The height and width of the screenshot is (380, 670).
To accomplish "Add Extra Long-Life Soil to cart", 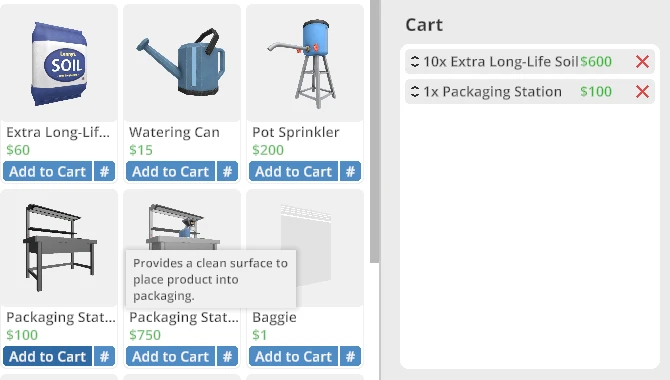I will coord(47,171).
